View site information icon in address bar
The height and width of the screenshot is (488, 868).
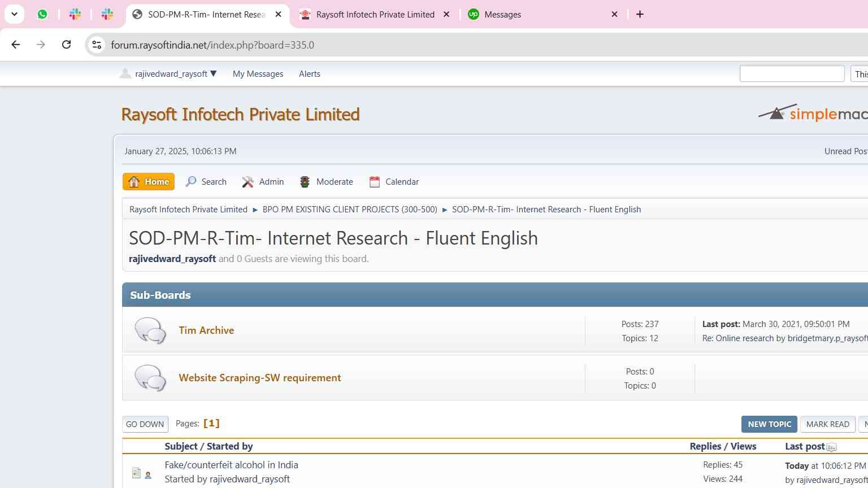pyautogui.click(x=97, y=45)
